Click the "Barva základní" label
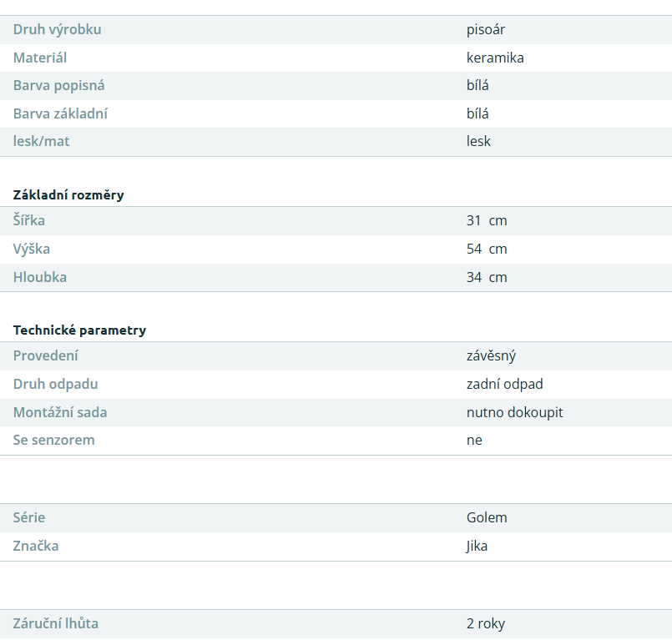Image resolution: width=672 pixels, height=640 pixels. 60,114
